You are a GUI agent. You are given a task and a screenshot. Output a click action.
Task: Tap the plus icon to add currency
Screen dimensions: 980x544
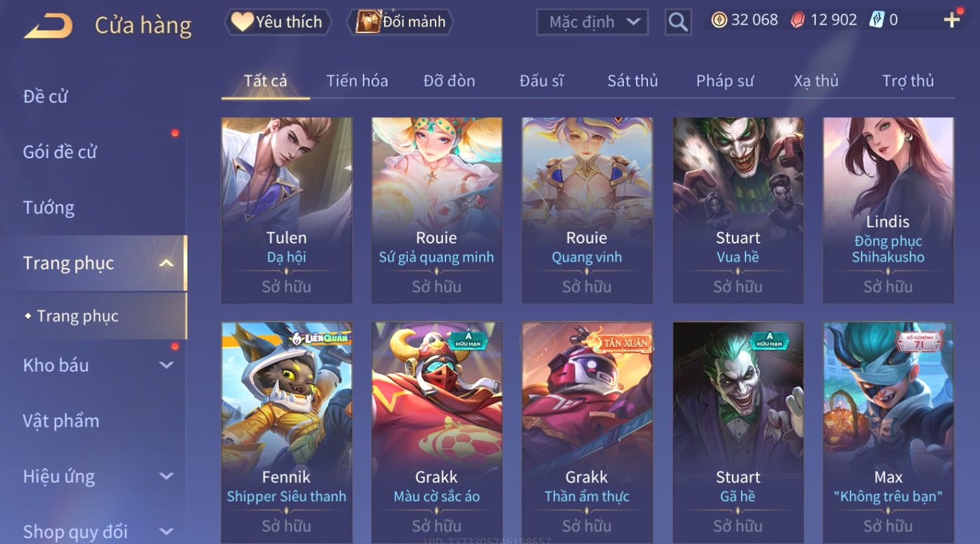click(951, 20)
